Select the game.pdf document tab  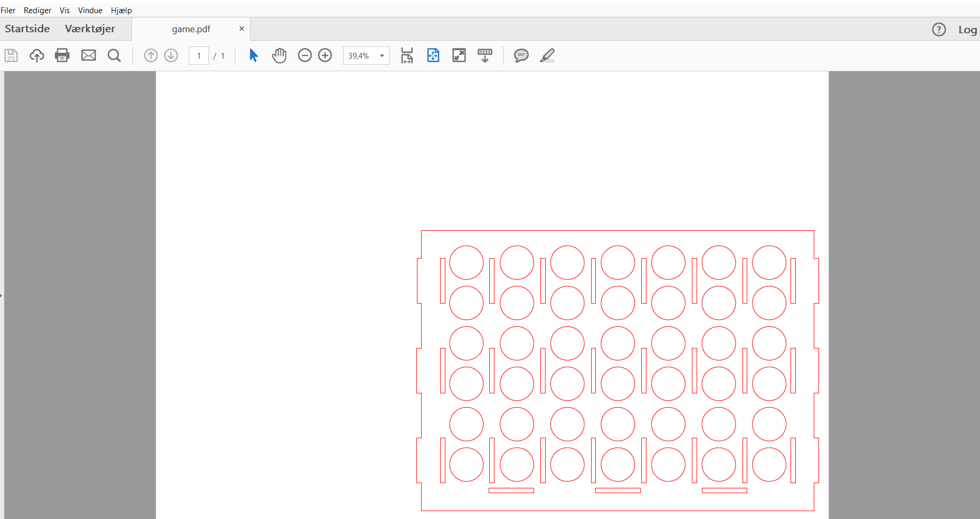191,29
